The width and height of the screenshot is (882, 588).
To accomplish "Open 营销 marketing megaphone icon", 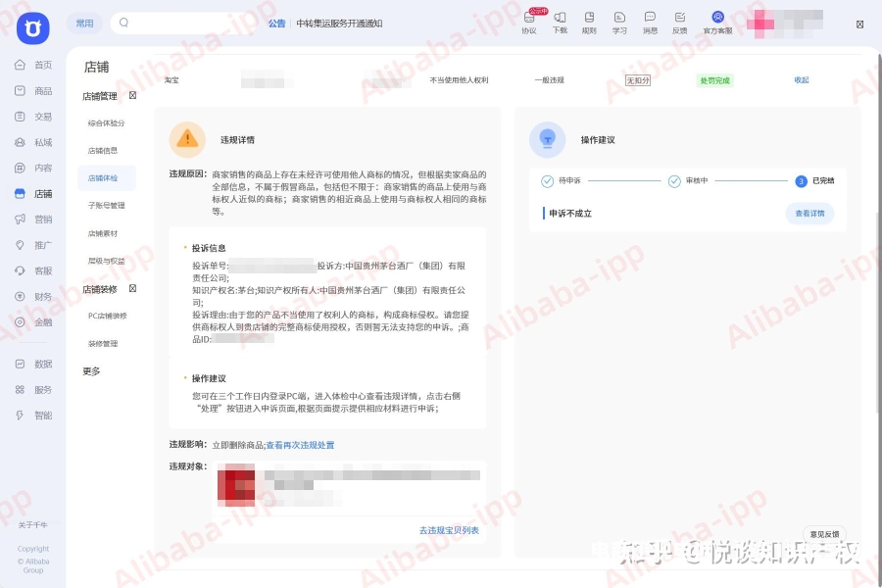I will click(20, 219).
